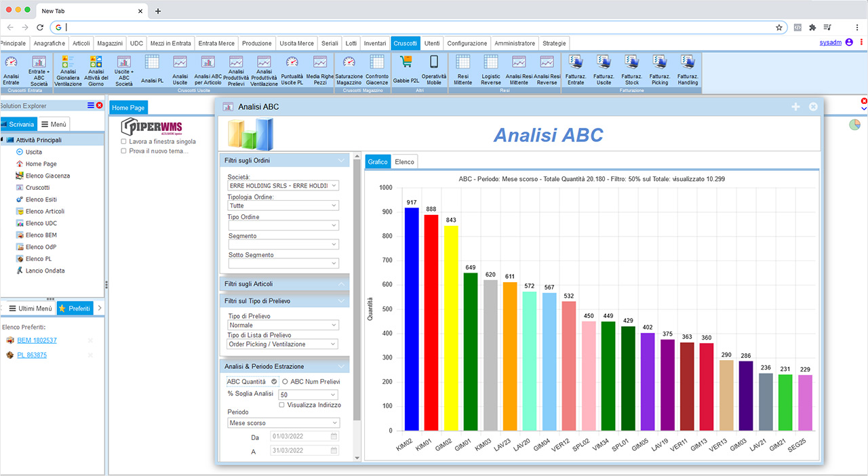
Task: Select the ABC Num Prelievi radio option
Action: point(285,382)
